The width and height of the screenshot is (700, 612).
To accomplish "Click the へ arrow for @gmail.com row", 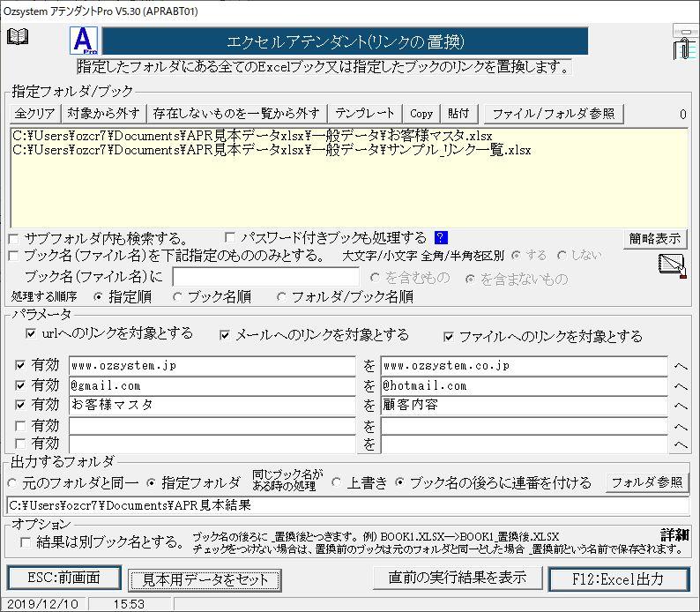I will coord(681,386).
